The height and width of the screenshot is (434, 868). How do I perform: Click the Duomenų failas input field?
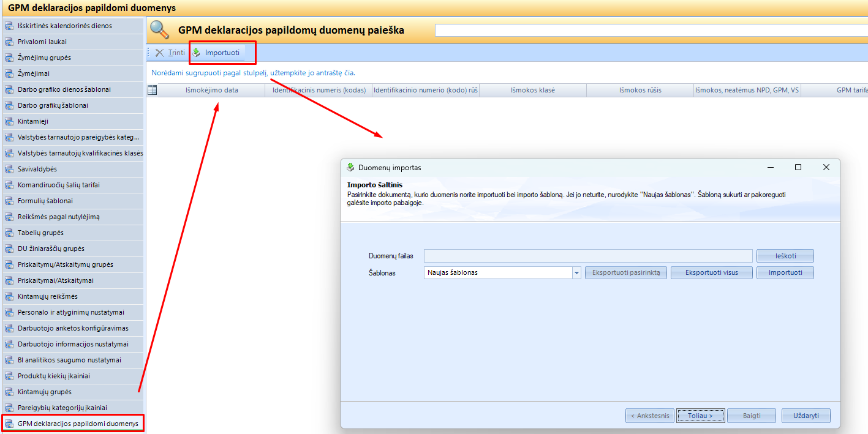(587, 256)
